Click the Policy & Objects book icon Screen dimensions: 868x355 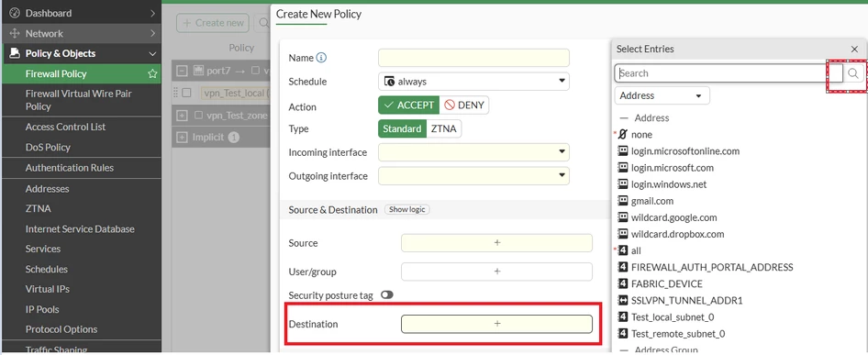15,54
